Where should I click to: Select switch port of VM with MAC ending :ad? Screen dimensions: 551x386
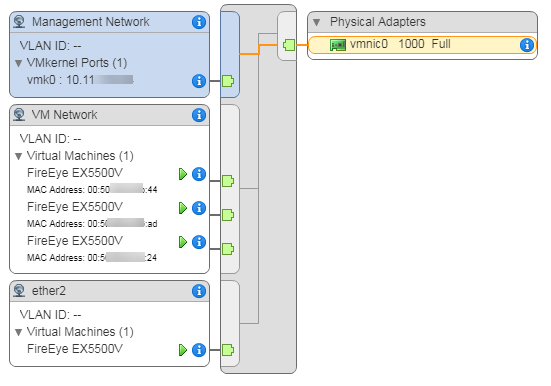pos(228,215)
